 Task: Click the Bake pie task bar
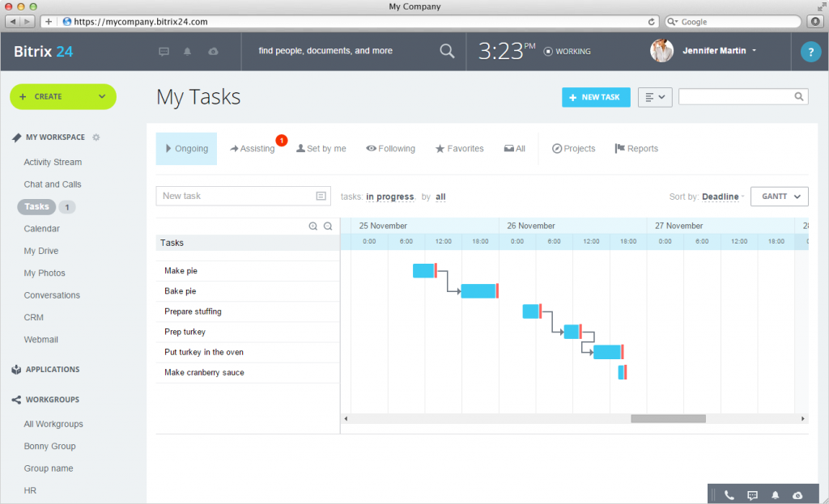(478, 291)
